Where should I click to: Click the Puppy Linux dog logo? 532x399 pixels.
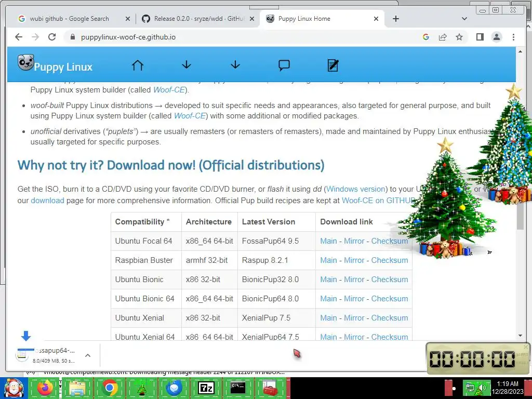[x=26, y=62]
